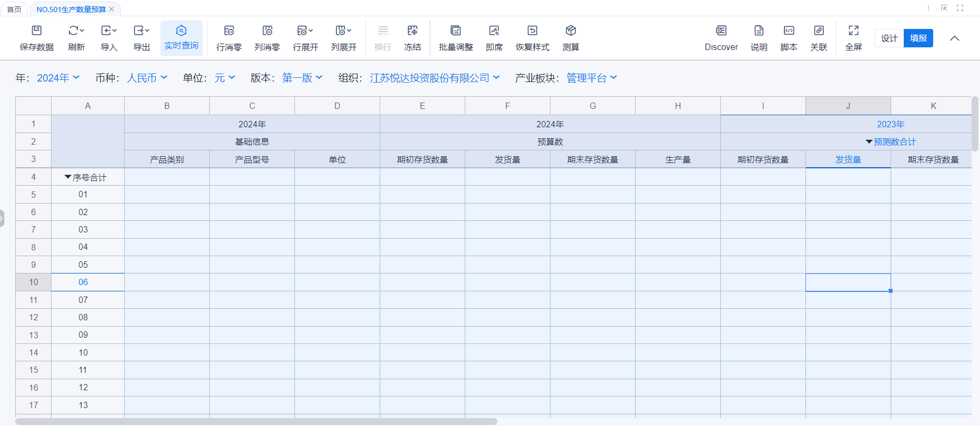Click the 保存数据 save icon

click(x=36, y=31)
